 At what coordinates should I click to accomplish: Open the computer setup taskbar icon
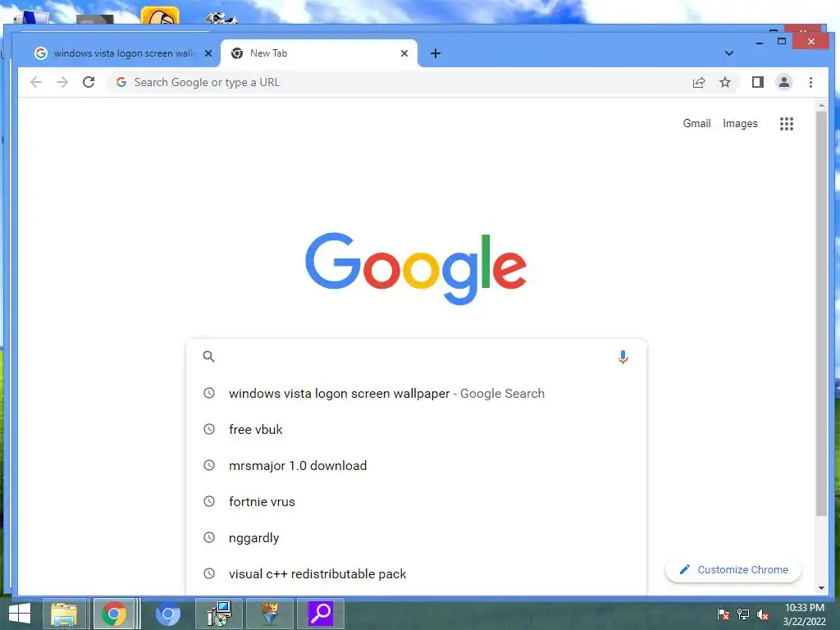tap(219, 614)
